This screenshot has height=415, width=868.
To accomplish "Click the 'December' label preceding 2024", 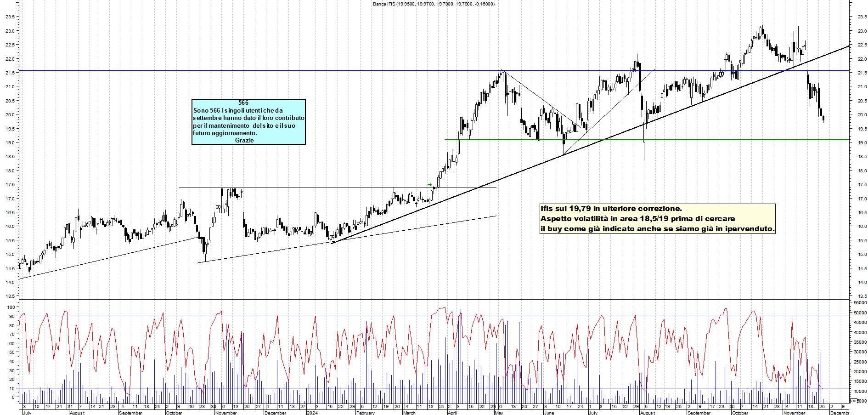I will (275, 413).
